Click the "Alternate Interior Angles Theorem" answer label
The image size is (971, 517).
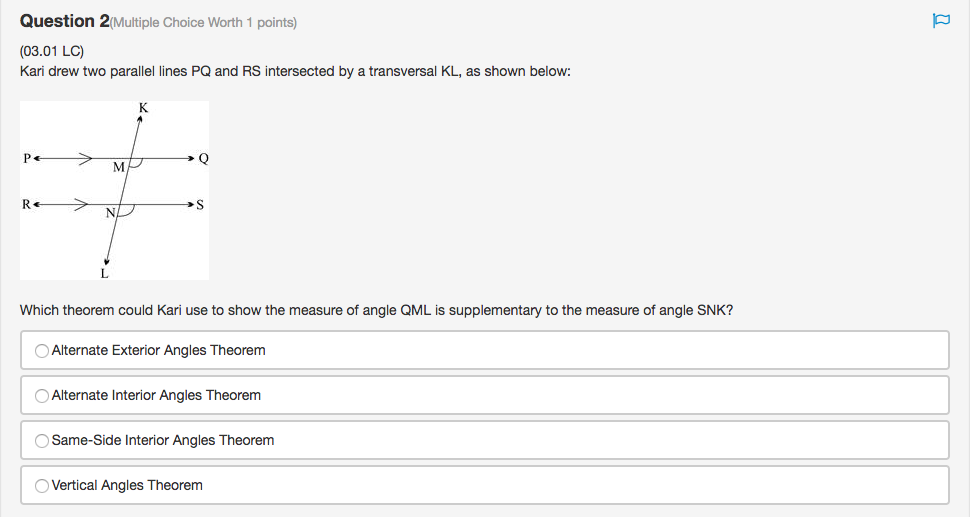coord(156,396)
